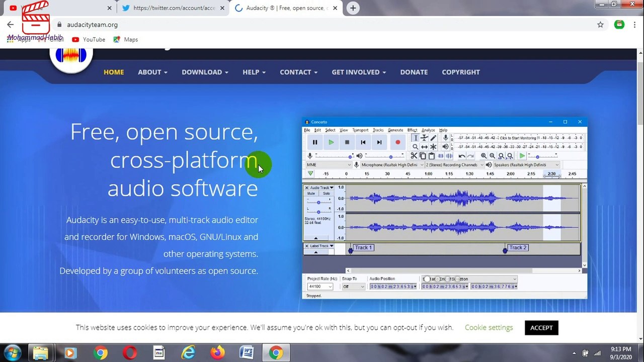Open the Analyze menu
The width and height of the screenshot is (644, 362).
428,130
